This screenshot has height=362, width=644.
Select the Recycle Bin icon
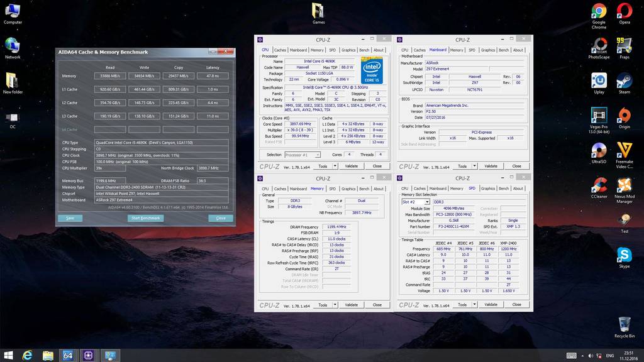[x=625, y=327]
